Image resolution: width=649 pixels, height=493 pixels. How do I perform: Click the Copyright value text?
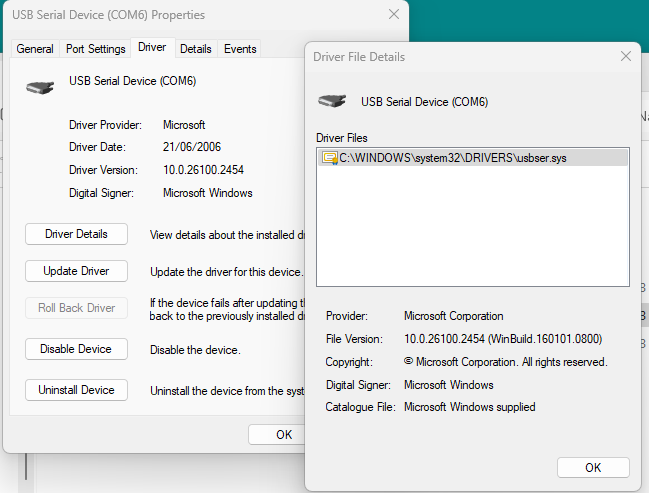[x=506, y=362]
